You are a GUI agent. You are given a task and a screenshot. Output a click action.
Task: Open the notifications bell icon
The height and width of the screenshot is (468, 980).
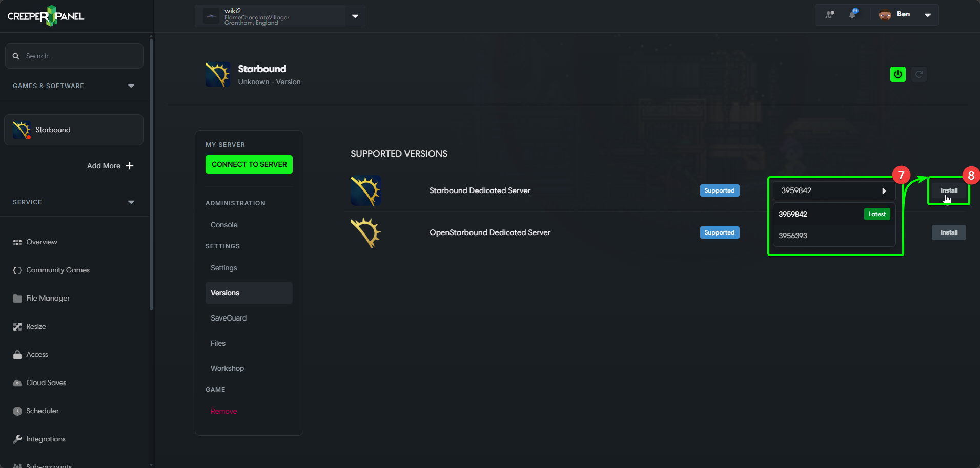point(852,15)
